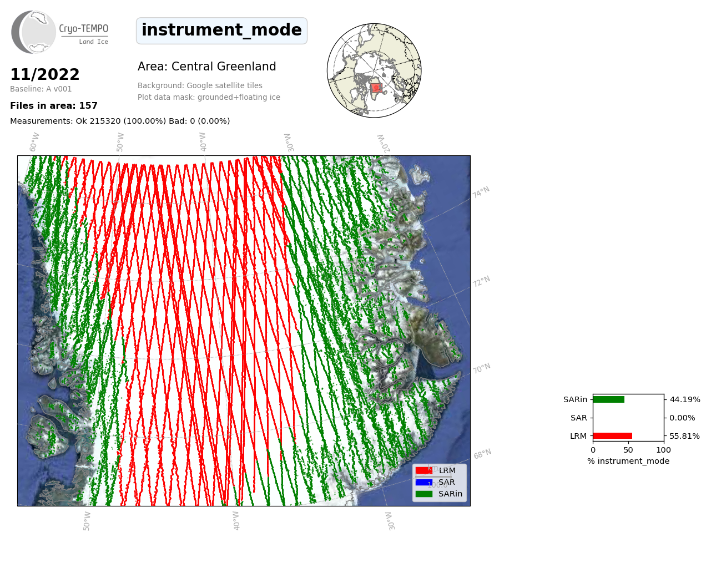Click the blue SAR legend swatch
The image size is (706, 588).
pos(423,482)
